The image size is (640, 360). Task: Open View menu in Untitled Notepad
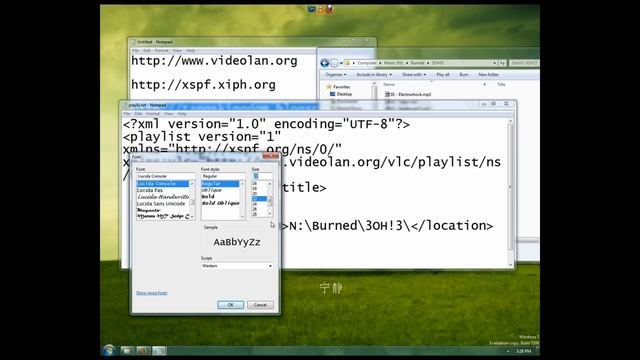[177, 51]
